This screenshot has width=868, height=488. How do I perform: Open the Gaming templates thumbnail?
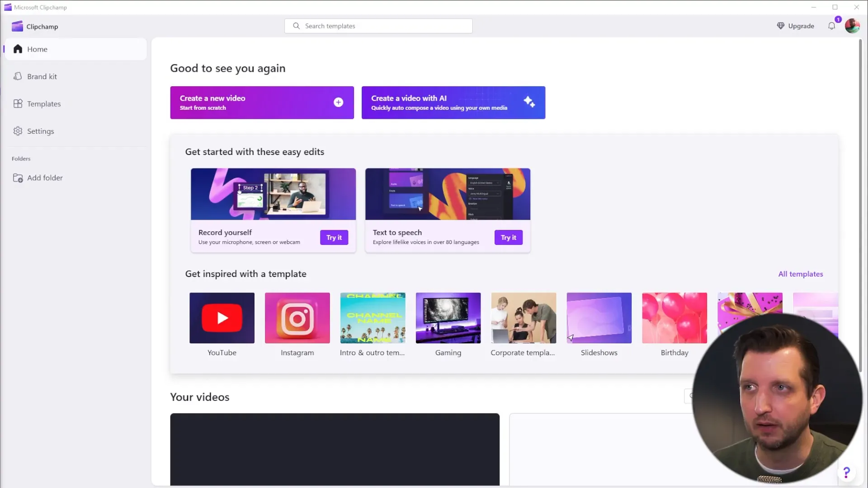[448, 318]
